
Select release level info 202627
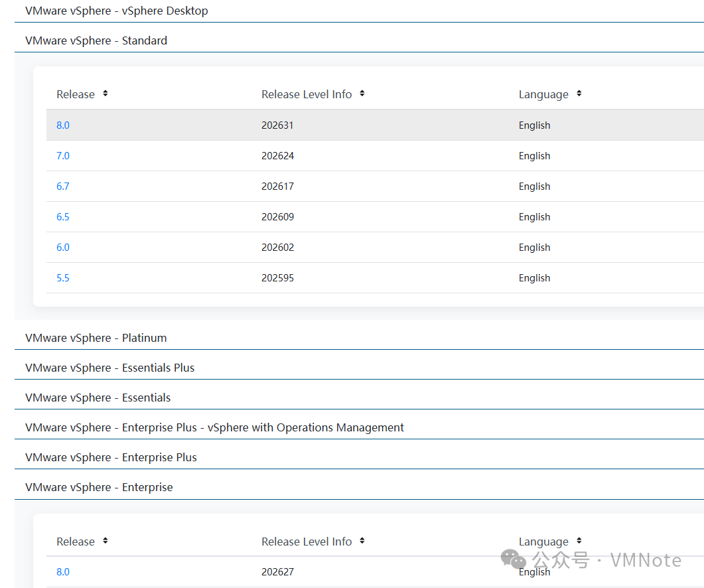pos(277,572)
